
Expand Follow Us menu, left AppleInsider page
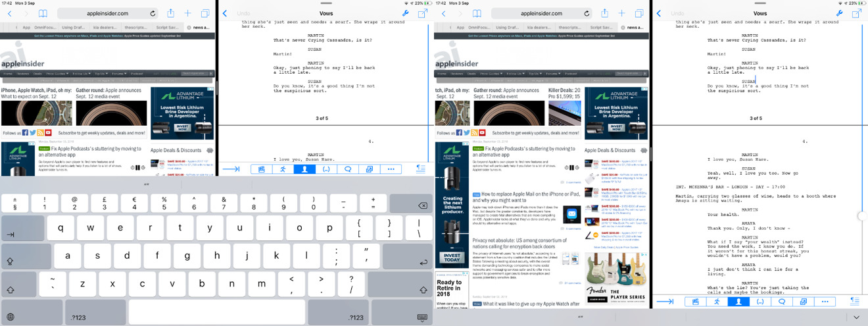82,74
